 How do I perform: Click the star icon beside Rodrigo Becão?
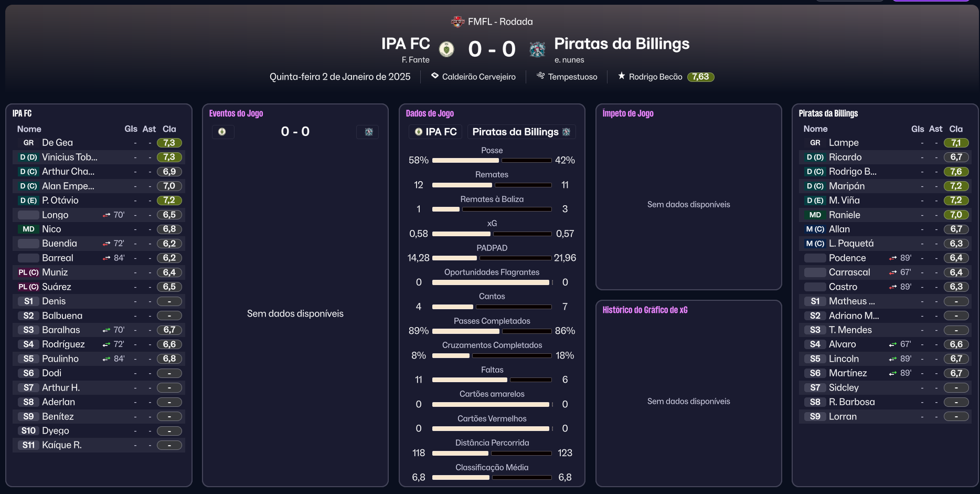point(622,76)
